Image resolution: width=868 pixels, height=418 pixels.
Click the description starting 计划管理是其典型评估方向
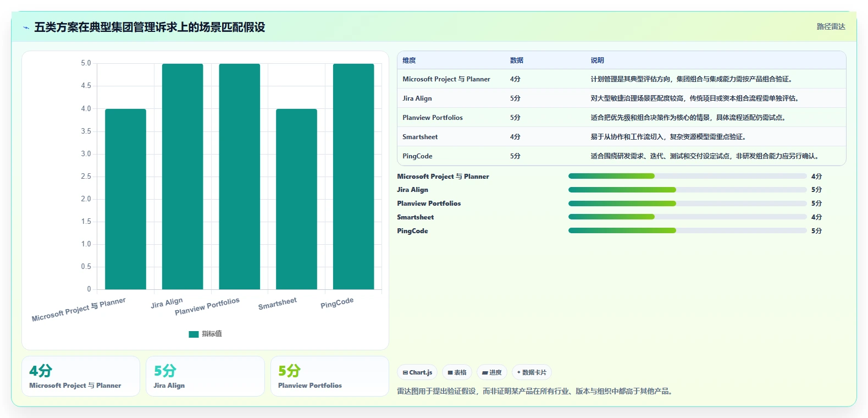pos(693,79)
